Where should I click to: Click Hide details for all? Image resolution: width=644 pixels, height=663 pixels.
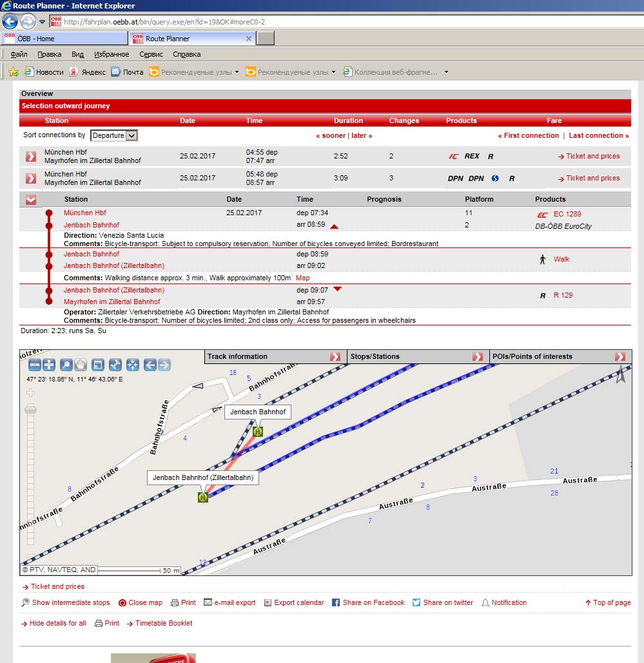pyautogui.click(x=54, y=623)
